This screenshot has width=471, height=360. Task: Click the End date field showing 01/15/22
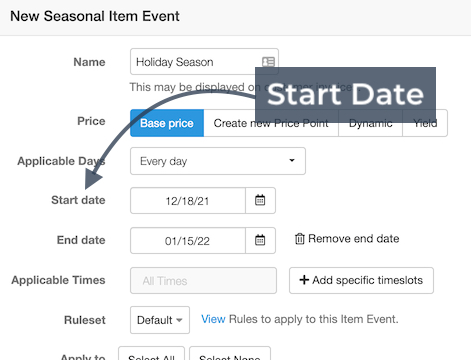(188, 241)
